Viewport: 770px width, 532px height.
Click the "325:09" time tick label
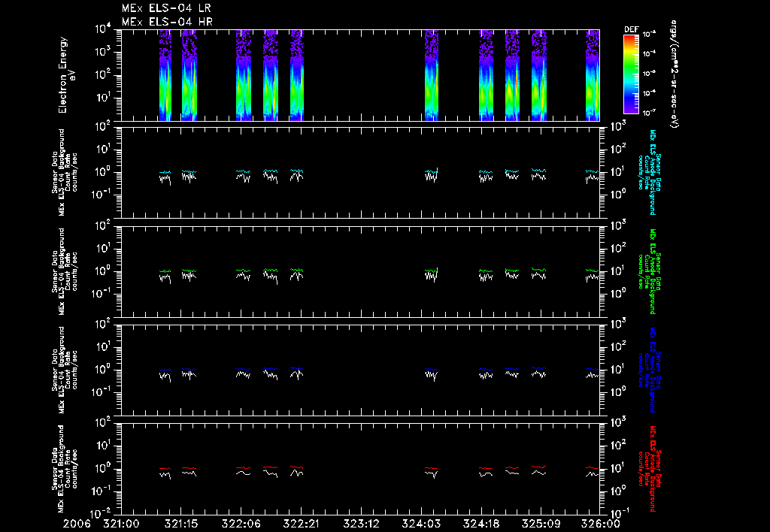click(541, 524)
